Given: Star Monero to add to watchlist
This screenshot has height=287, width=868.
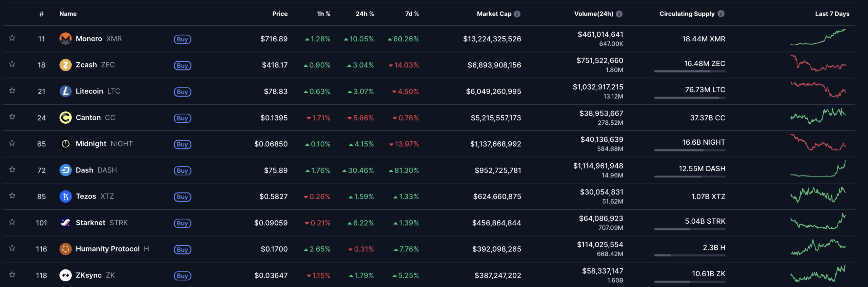Looking at the screenshot, I should coord(12,38).
